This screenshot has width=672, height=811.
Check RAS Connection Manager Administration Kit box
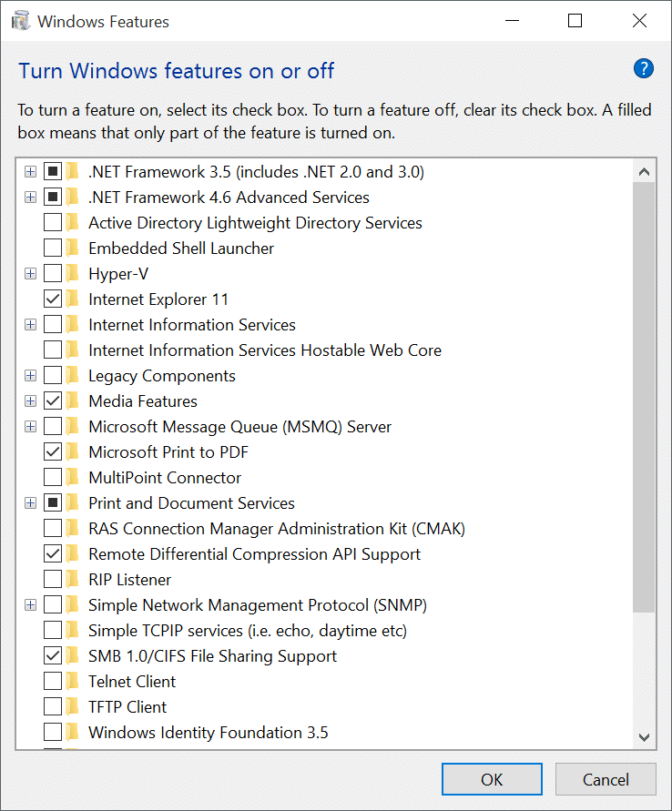pos(53,528)
